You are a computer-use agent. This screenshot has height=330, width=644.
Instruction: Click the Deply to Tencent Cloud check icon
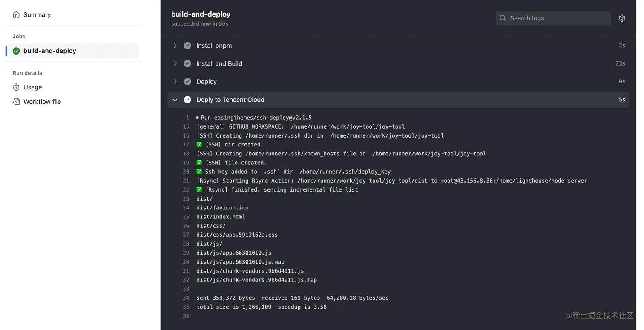tap(187, 100)
